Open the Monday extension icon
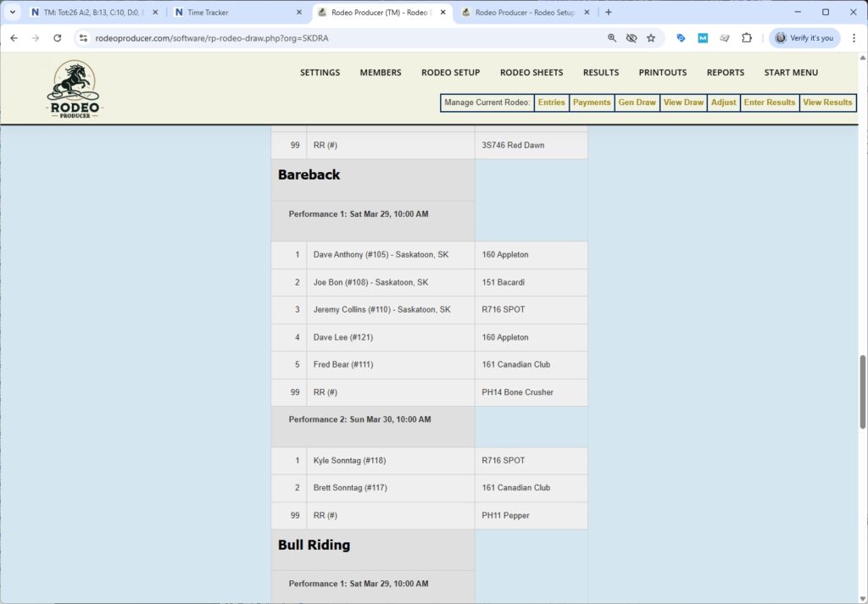Screen dimensions: 868x604 [x=703, y=38]
